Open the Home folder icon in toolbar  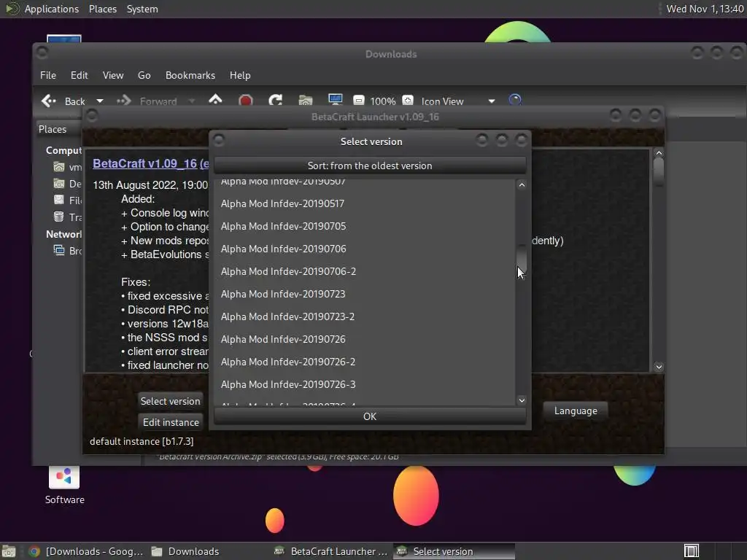306,101
